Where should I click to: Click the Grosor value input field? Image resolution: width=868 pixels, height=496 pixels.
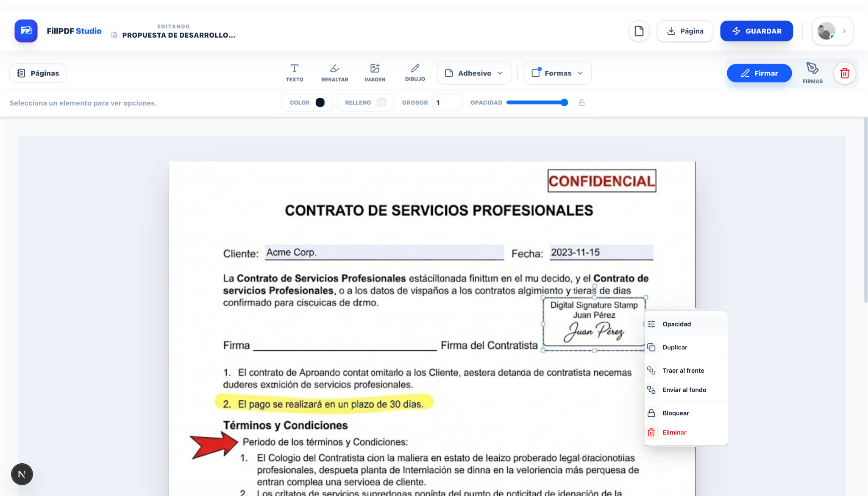[x=447, y=102]
